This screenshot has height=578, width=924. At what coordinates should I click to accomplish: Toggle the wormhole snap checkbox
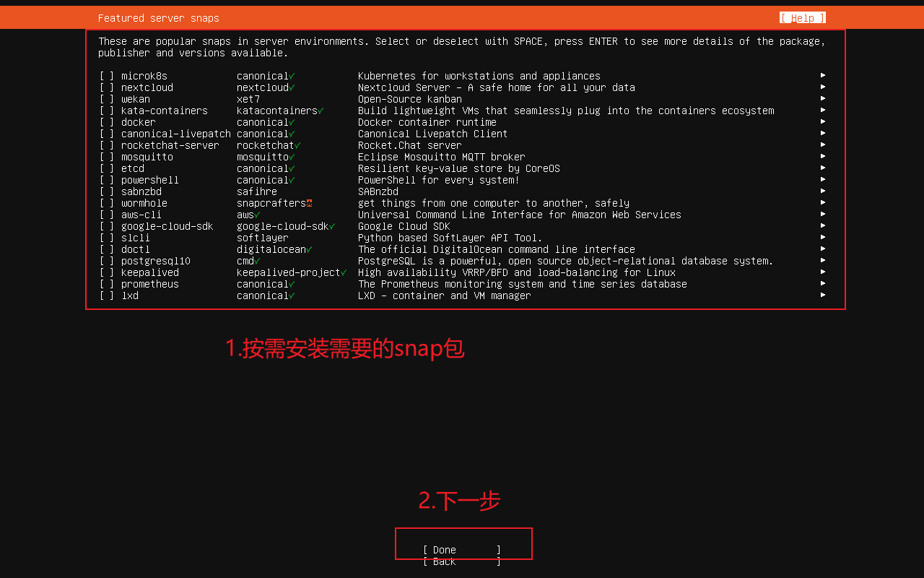tap(107, 203)
